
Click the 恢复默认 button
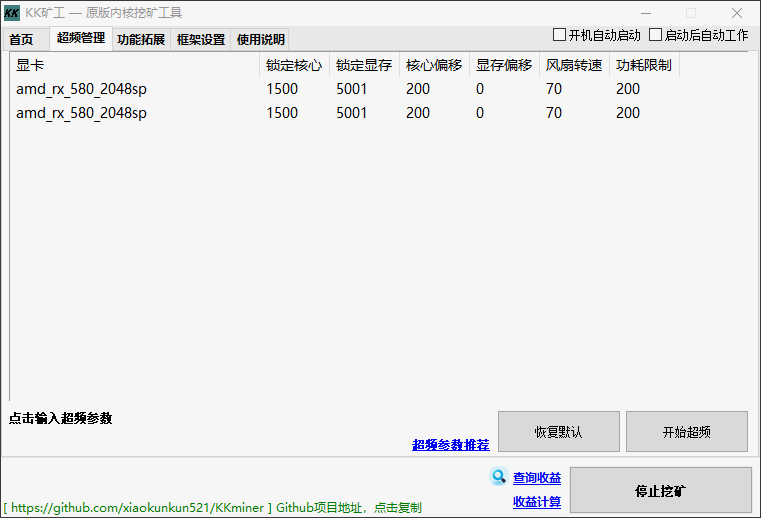[x=559, y=432]
